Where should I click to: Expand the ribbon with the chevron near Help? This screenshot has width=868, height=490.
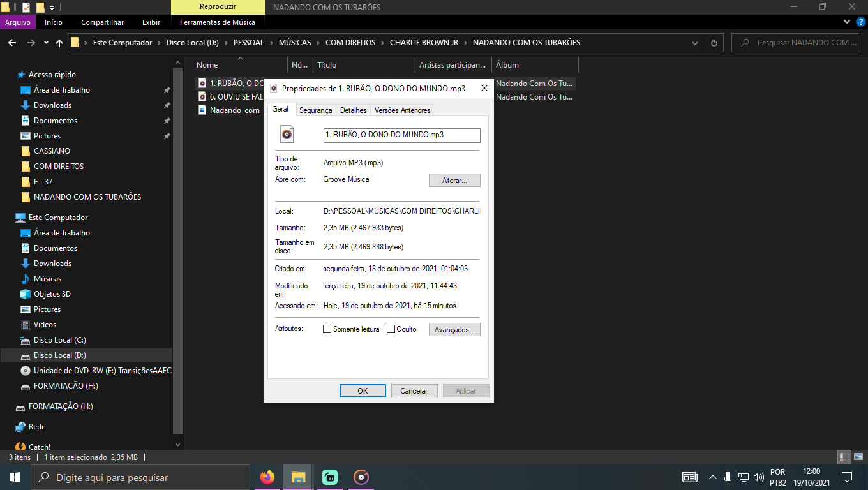tap(847, 22)
